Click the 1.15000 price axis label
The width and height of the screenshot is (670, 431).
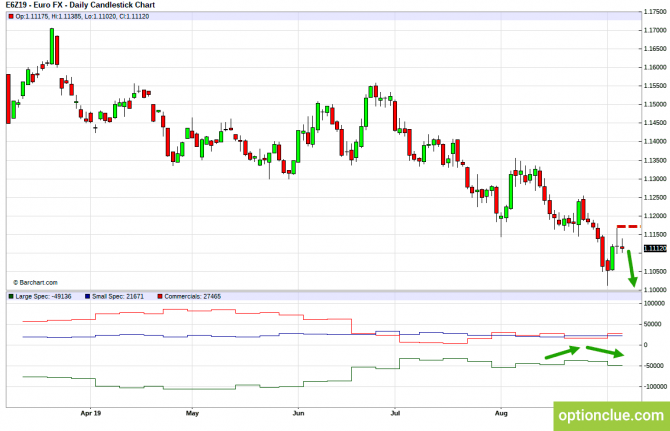(655, 105)
